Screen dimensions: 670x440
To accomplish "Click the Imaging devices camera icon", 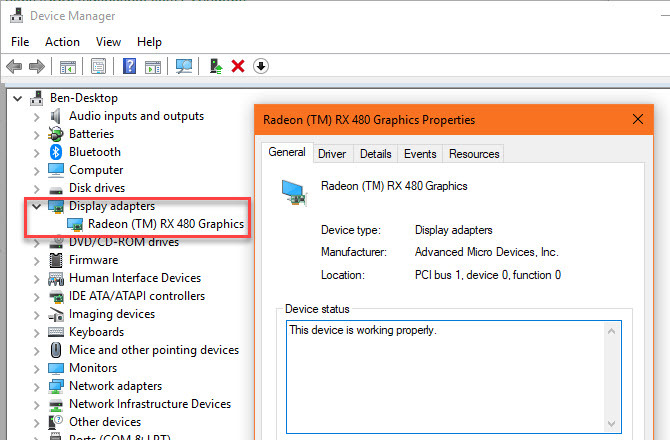I will click(56, 314).
